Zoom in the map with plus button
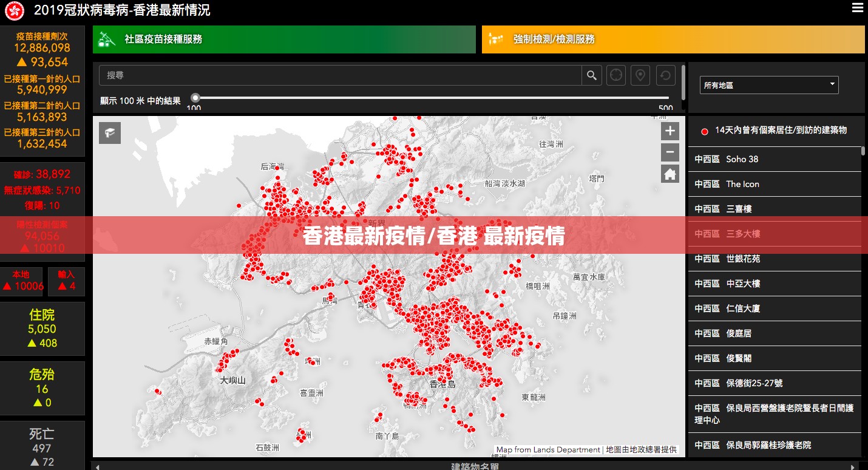The image size is (868, 470). pyautogui.click(x=670, y=131)
